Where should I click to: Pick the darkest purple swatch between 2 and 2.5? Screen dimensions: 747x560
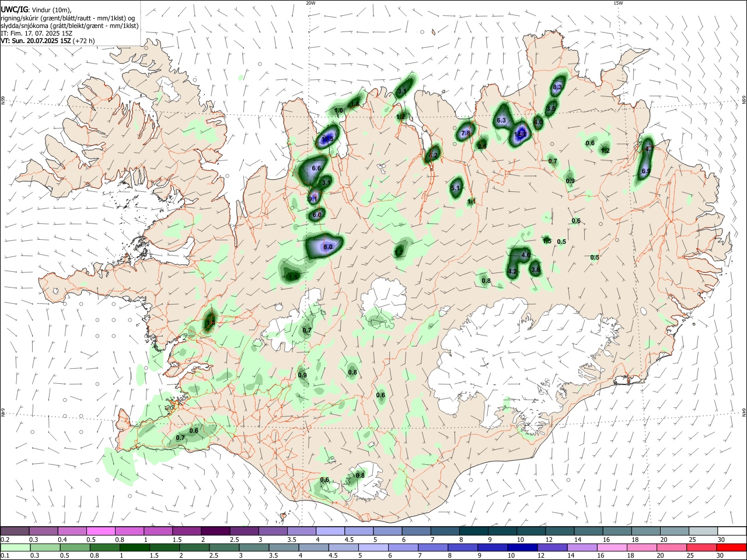[215, 531]
